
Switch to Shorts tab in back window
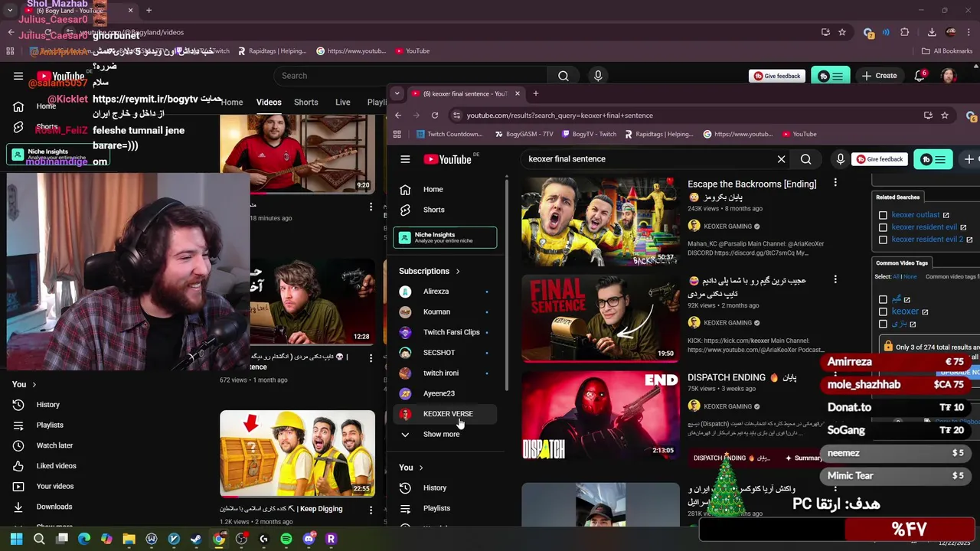click(x=306, y=103)
